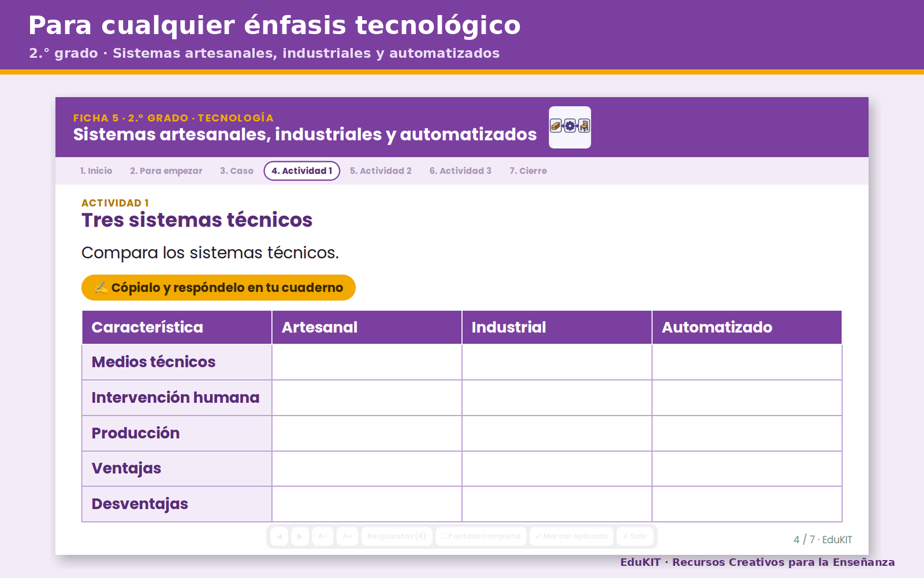Switch to the 3. Caso tab
Image resolution: width=924 pixels, height=578 pixels.
(x=237, y=171)
